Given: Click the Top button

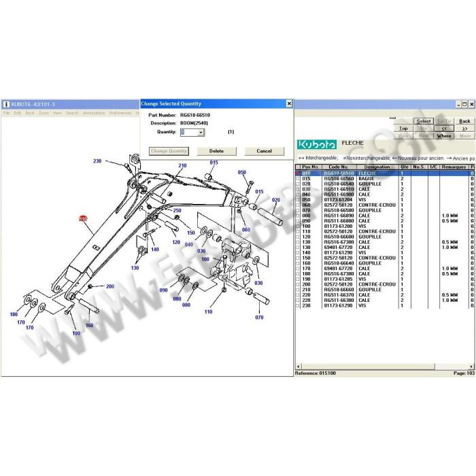Looking at the screenshot, I should tap(403, 129).
